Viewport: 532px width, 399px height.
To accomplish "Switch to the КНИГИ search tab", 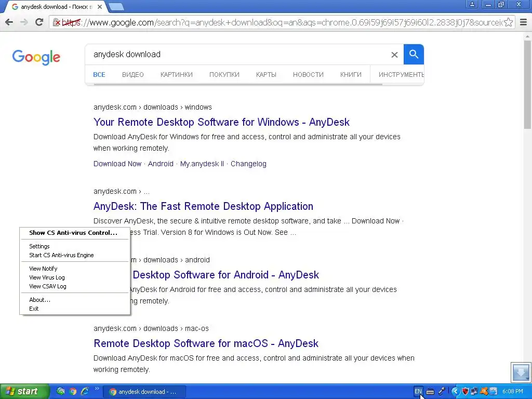I will (351, 75).
